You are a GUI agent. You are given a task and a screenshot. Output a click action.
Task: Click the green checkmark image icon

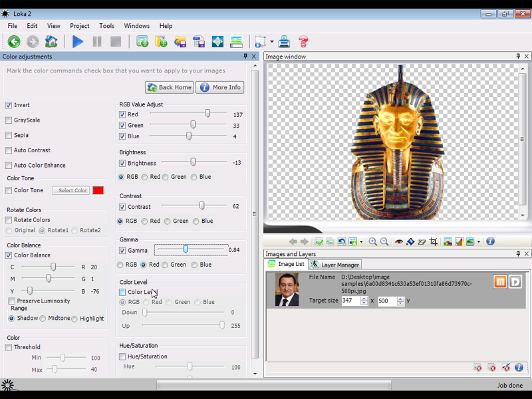coord(319,241)
